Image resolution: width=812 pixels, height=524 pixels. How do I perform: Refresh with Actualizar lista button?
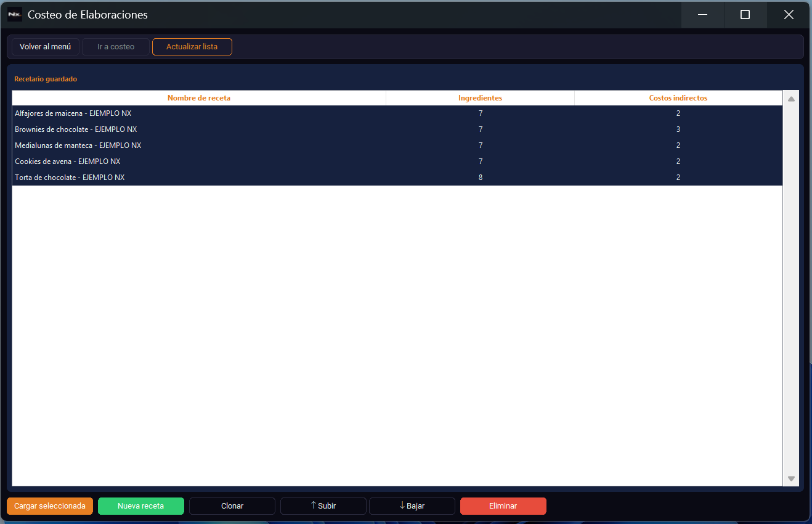coord(192,47)
